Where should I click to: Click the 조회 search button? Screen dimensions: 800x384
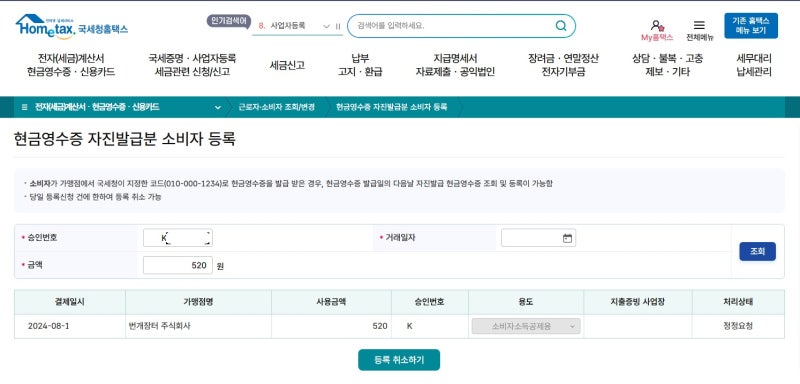pos(757,251)
